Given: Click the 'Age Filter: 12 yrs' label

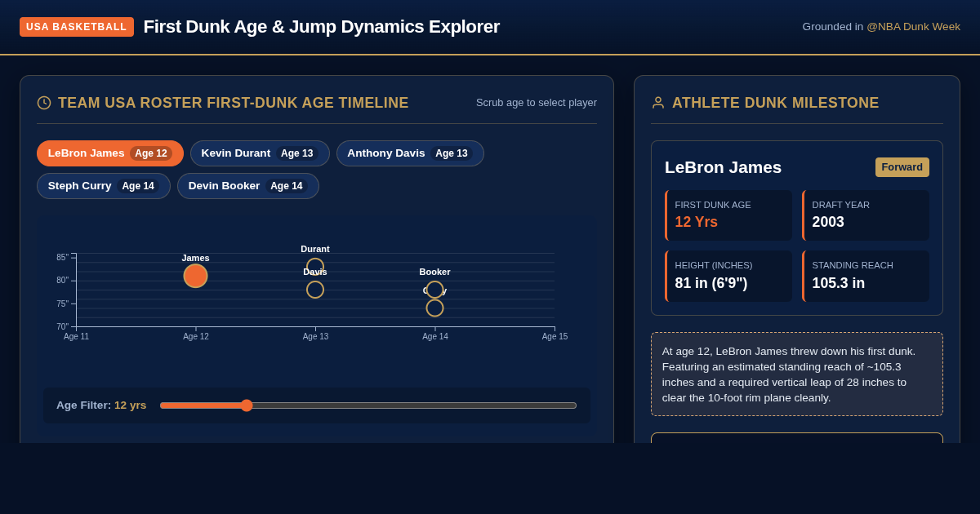Looking at the screenshot, I should (101, 405).
